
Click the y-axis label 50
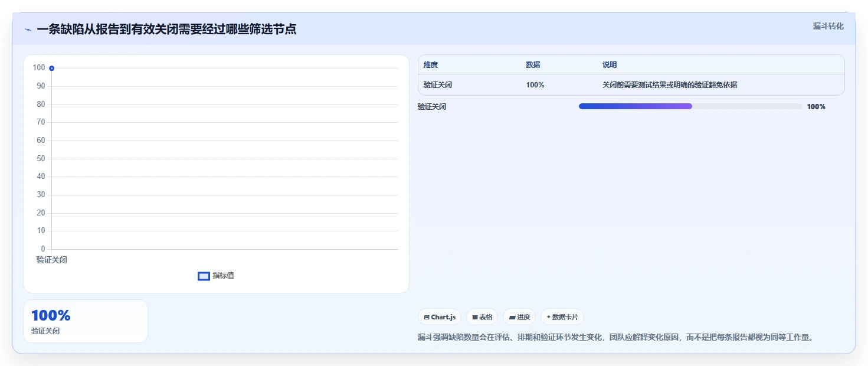(x=41, y=159)
